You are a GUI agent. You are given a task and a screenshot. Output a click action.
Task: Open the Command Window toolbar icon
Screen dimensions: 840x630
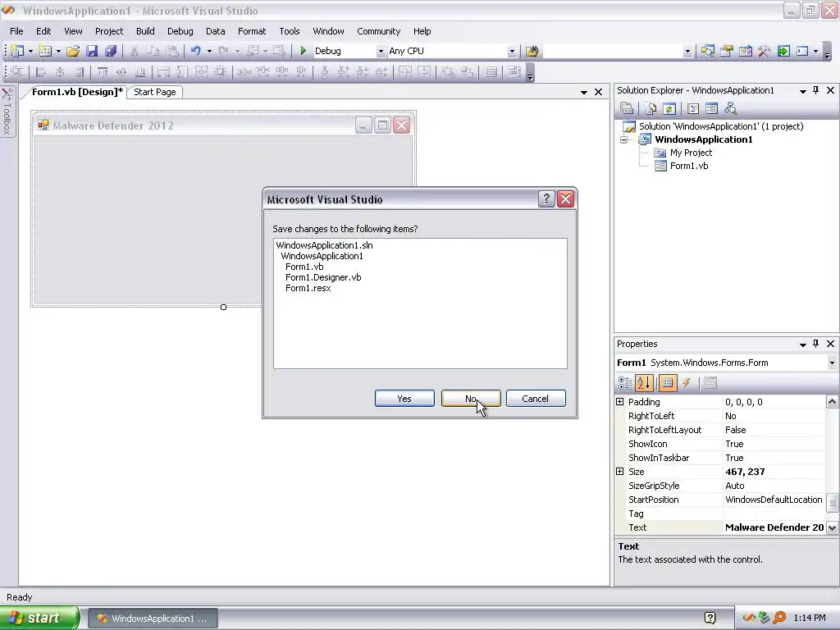802,51
